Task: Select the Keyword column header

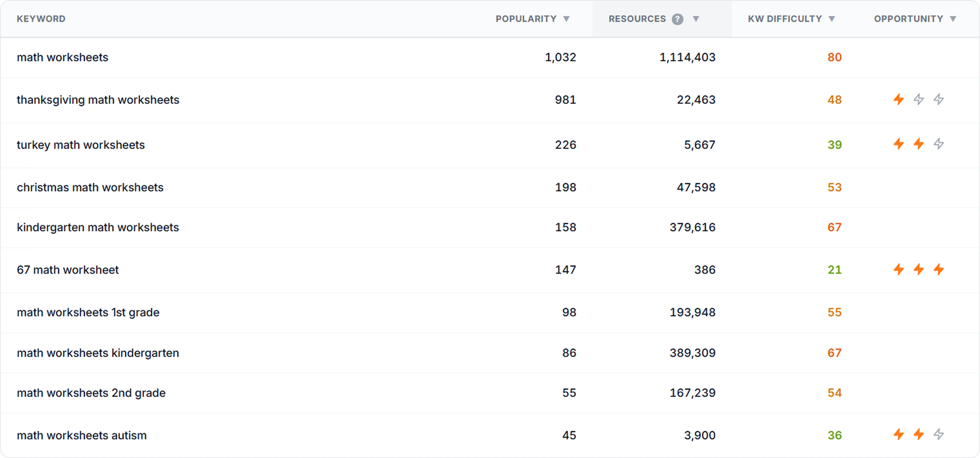Action: pyautogui.click(x=41, y=19)
